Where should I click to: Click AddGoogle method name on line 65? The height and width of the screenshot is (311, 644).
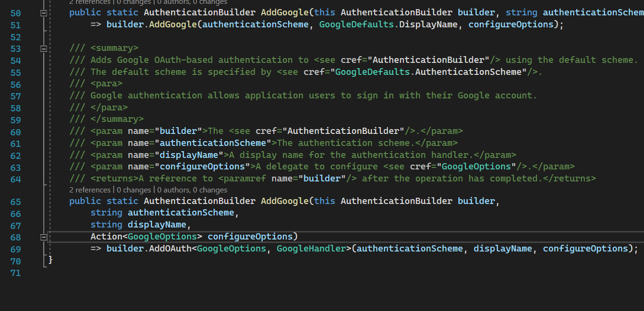(x=285, y=201)
